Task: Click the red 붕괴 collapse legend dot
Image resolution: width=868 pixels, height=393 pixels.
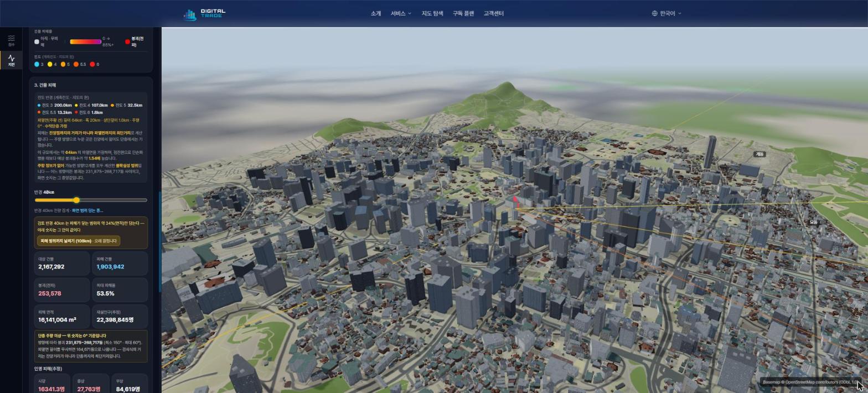Action: [127, 42]
